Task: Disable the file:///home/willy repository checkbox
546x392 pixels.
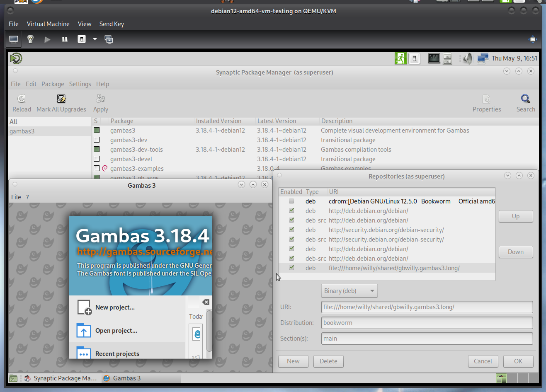Action: [291, 268]
